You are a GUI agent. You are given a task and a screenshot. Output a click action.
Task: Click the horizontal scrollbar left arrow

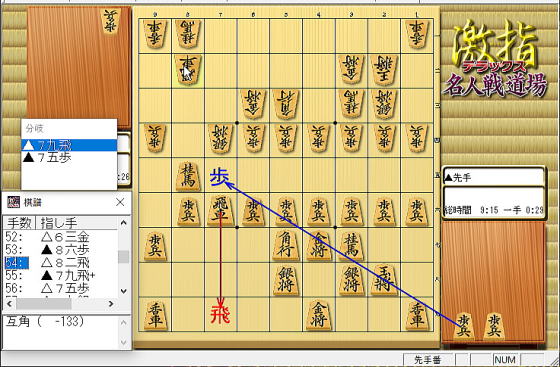[x=10, y=304]
